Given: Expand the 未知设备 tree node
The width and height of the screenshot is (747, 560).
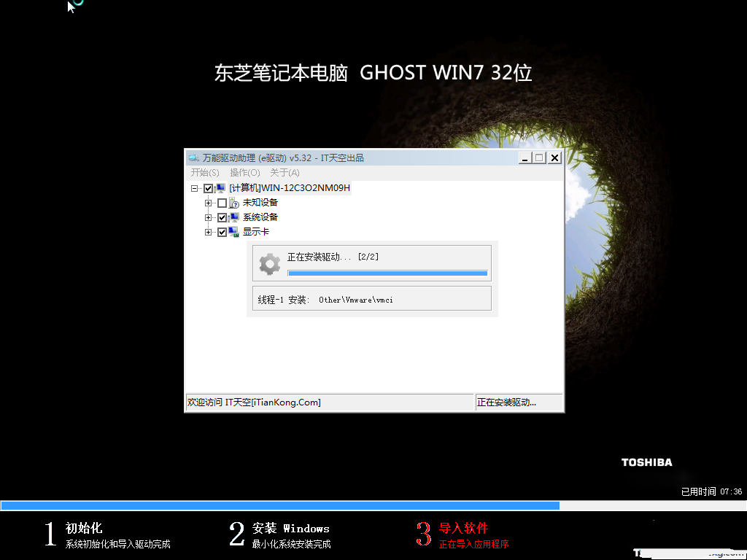Looking at the screenshot, I should [x=209, y=203].
